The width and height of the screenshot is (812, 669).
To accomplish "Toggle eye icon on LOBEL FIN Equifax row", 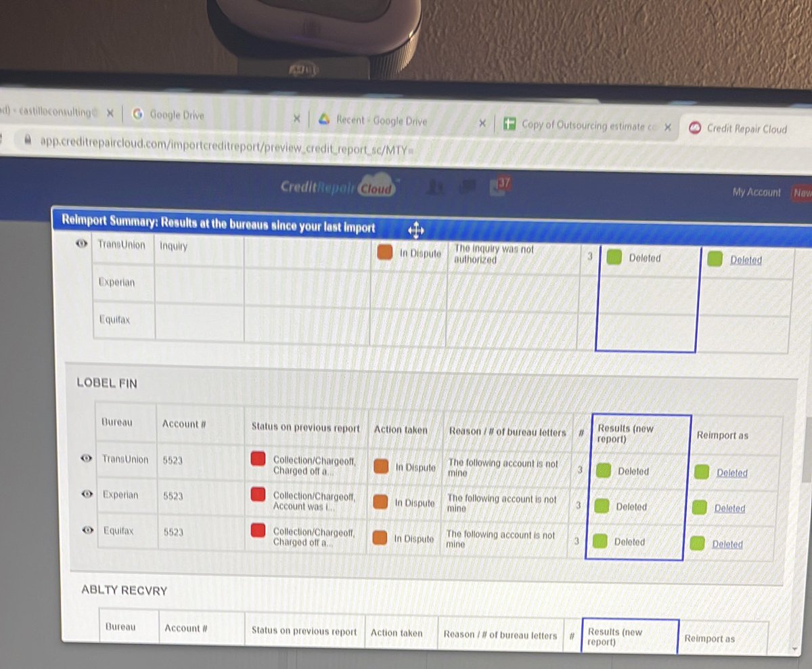I will pyautogui.click(x=88, y=531).
